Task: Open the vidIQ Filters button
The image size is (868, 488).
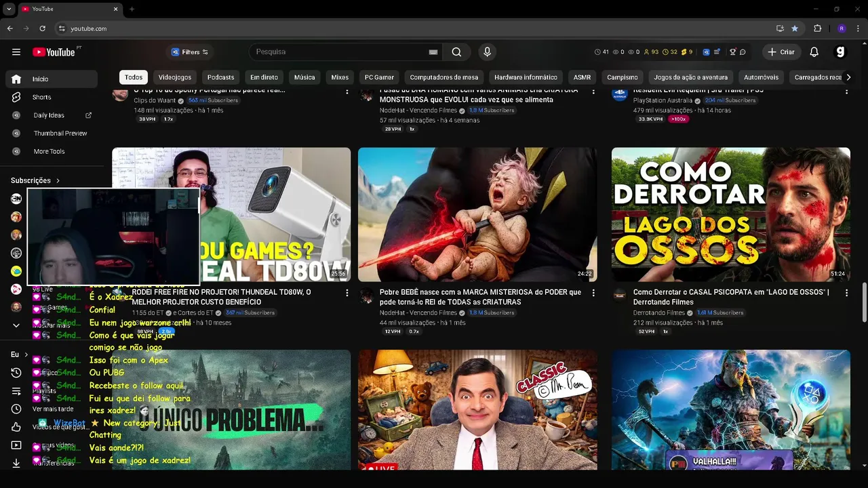Action: (x=190, y=52)
